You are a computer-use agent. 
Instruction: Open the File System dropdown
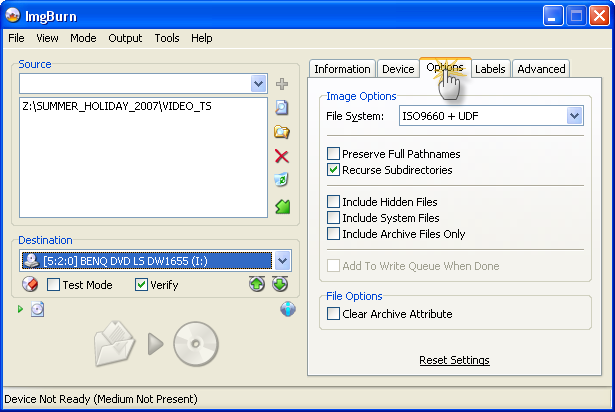[574, 116]
